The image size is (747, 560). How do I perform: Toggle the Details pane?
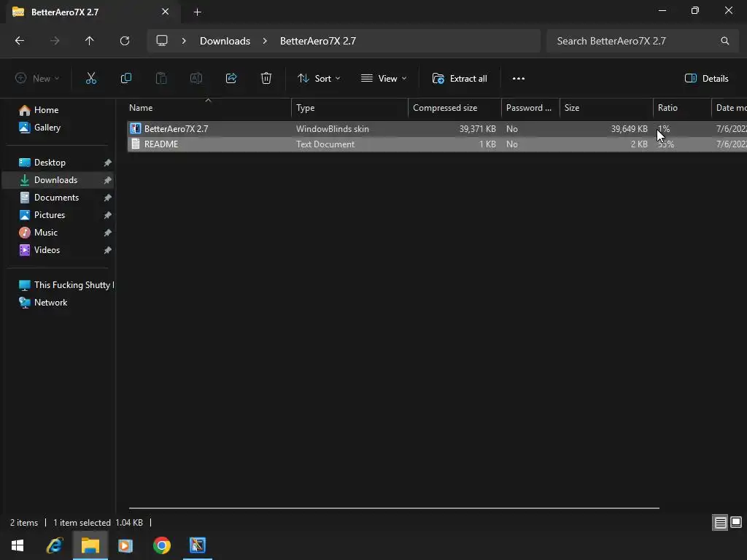[x=706, y=79]
